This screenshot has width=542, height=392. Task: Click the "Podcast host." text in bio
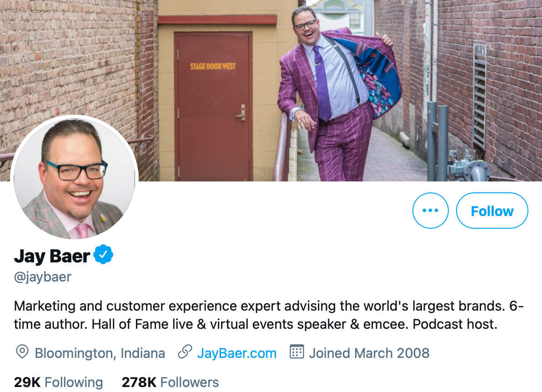point(455,324)
